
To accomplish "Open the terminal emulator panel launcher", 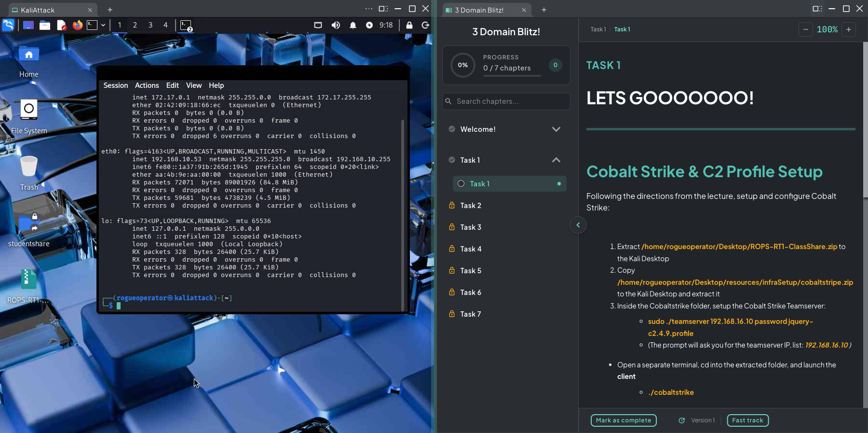I will (x=92, y=25).
